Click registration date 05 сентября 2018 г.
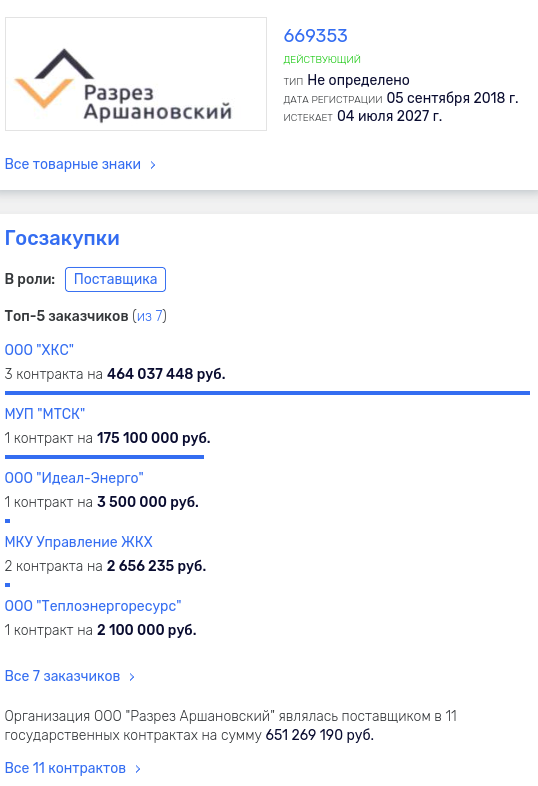The height and width of the screenshot is (786, 538). point(452,98)
